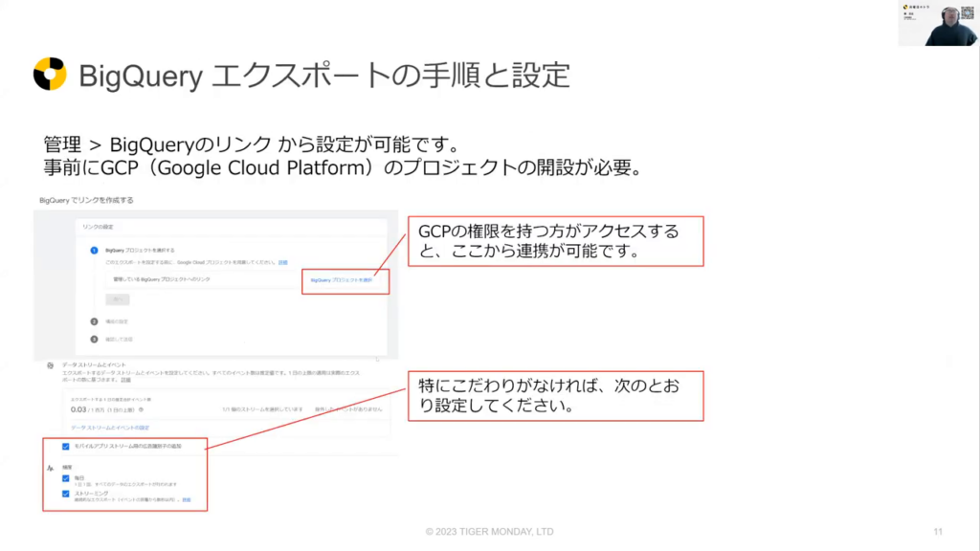Click the data streams section icon
The height and width of the screenshot is (551, 980).
pos(49,366)
